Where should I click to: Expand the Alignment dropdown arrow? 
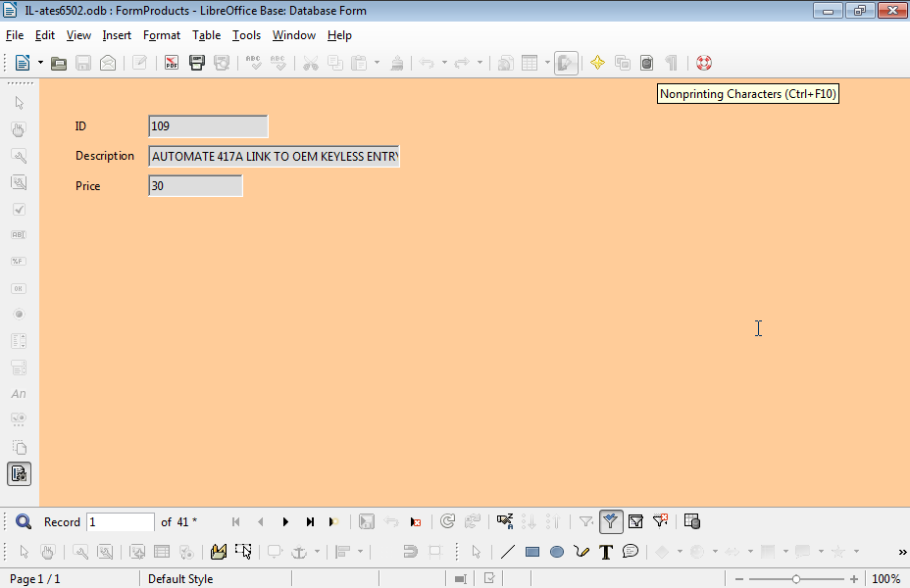361,552
